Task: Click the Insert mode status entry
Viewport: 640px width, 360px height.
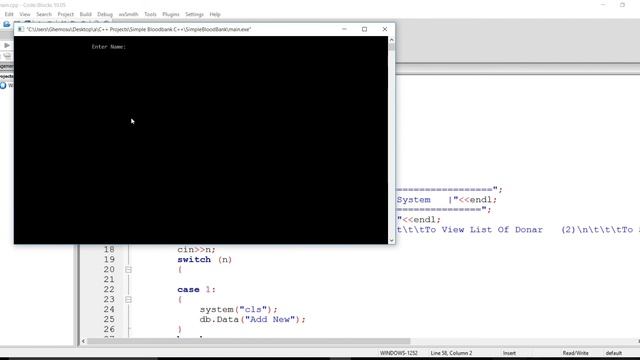Action: [x=509, y=353]
